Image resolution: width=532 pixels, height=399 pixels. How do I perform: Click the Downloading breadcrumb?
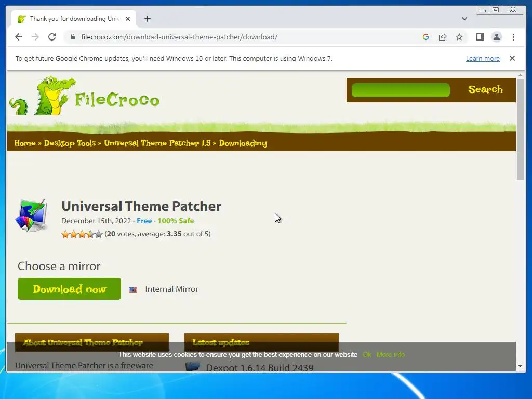click(x=243, y=143)
